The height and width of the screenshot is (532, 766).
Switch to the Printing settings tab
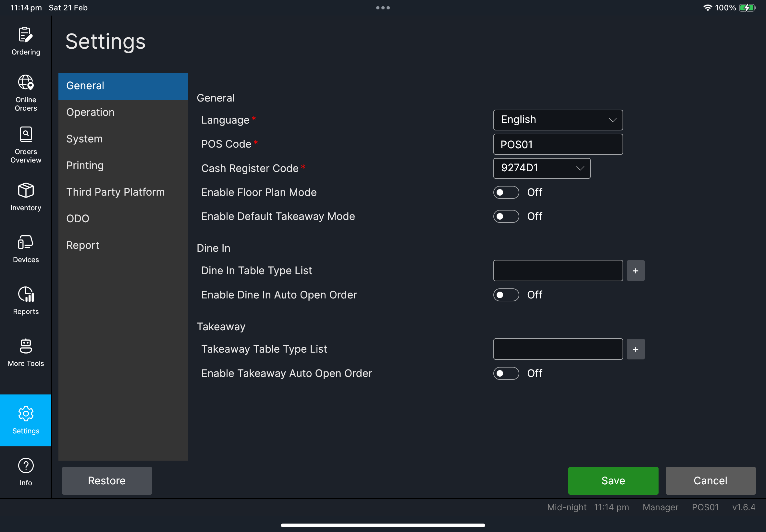pos(85,165)
